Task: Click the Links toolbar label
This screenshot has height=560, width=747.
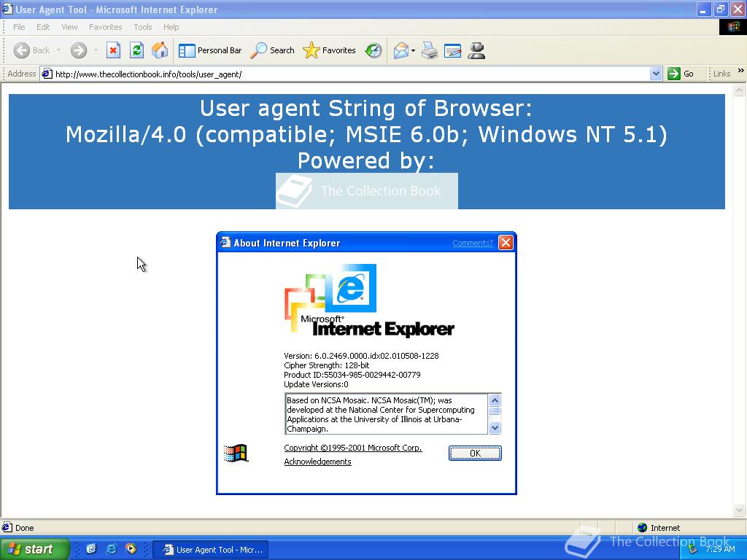Action: pyautogui.click(x=721, y=74)
